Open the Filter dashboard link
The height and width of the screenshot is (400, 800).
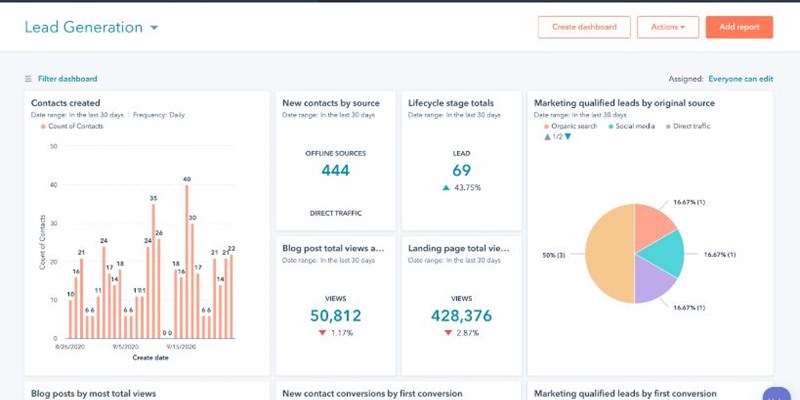[67, 79]
